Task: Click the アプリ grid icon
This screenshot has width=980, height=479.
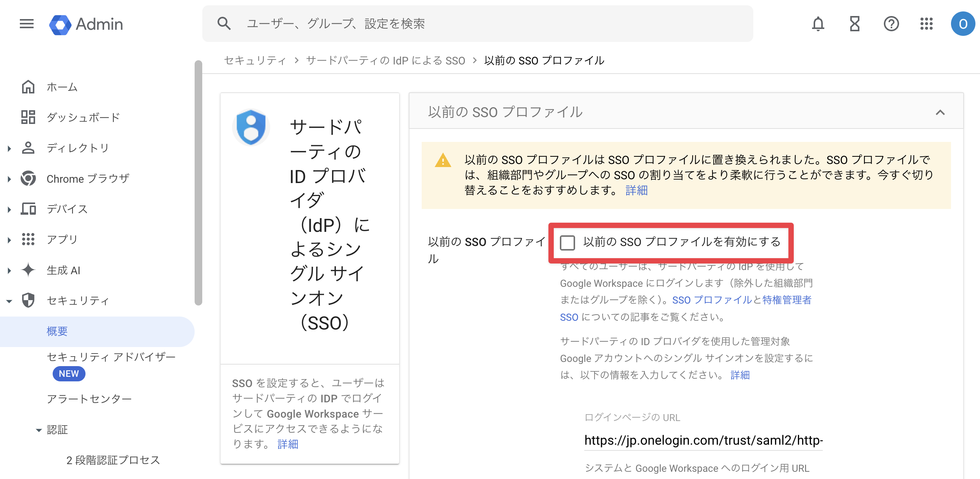Action: pyautogui.click(x=28, y=239)
